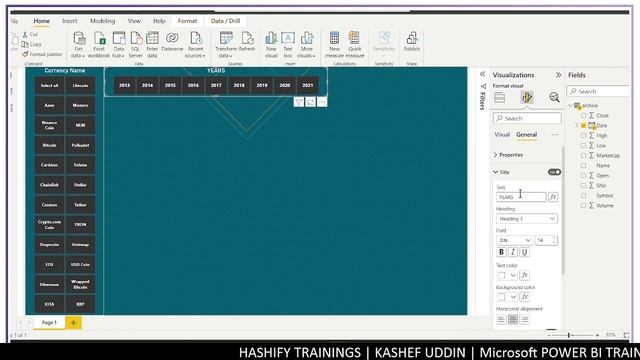This screenshot has width=640, height=360.
Task: Open the Data / Drill tab
Action: 225,21
